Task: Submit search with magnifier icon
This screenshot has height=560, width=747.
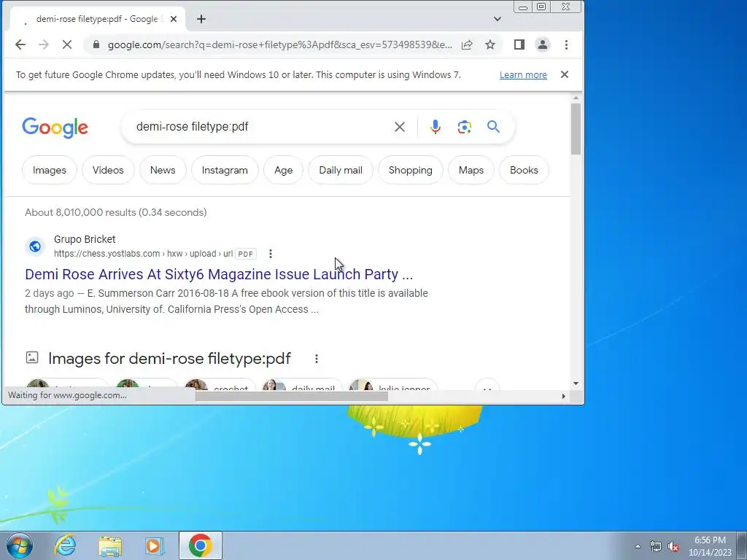Action: (494, 127)
